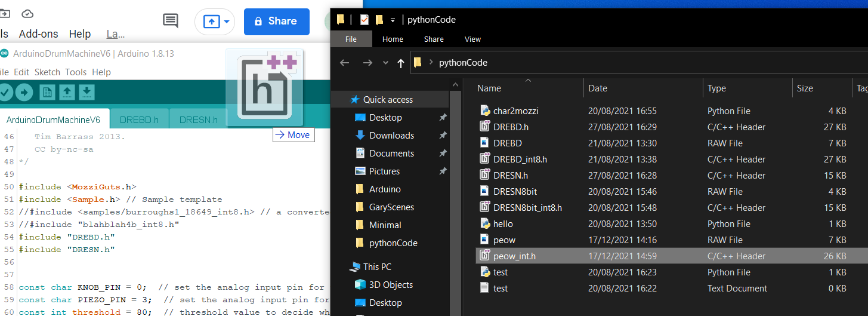The image size is (868, 316).
Task: Click the test Text Document icon
Action: [x=485, y=289]
